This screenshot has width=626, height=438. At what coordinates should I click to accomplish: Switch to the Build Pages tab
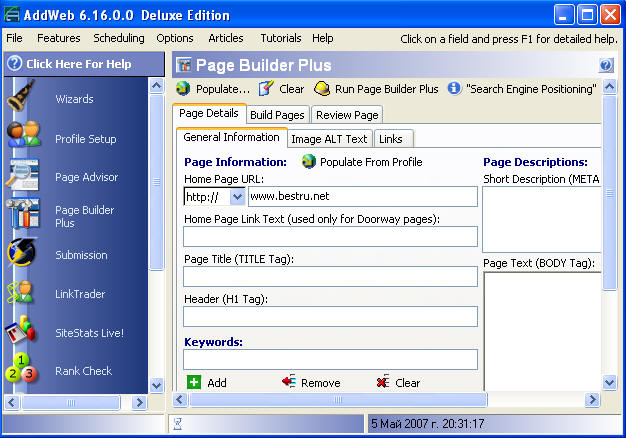pyautogui.click(x=277, y=115)
